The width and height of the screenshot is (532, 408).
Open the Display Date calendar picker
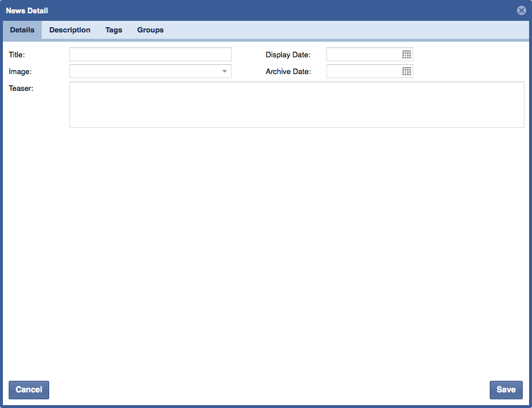click(406, 54)
